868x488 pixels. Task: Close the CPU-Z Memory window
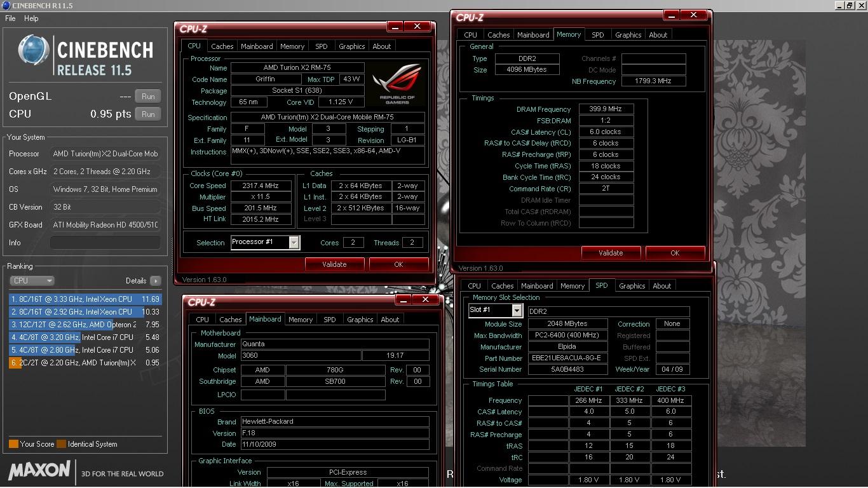pos(694,15)
